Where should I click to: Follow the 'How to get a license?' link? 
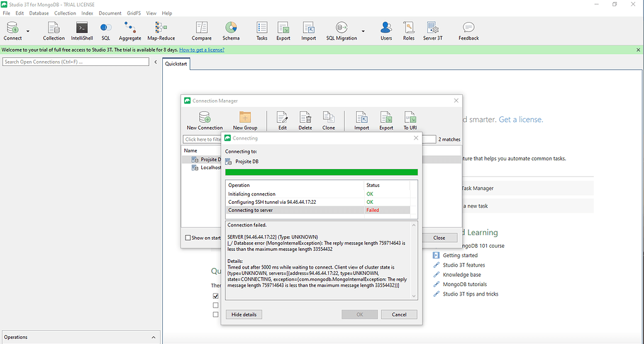pos(202,49)
